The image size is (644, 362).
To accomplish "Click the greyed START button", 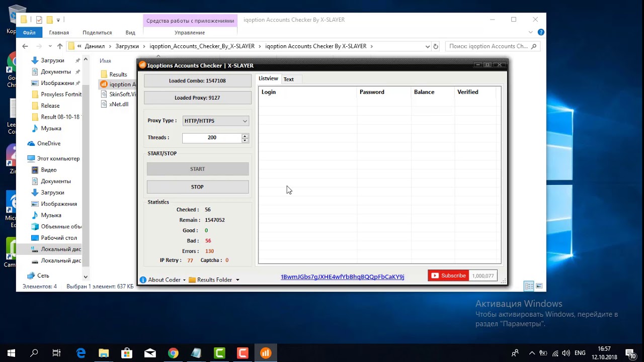I will coord(198,169).
